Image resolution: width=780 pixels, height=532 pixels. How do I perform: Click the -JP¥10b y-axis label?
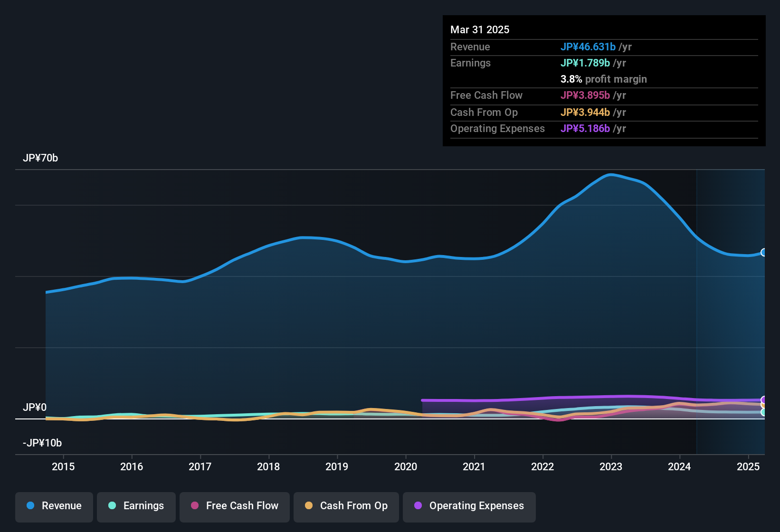point(42,443)
